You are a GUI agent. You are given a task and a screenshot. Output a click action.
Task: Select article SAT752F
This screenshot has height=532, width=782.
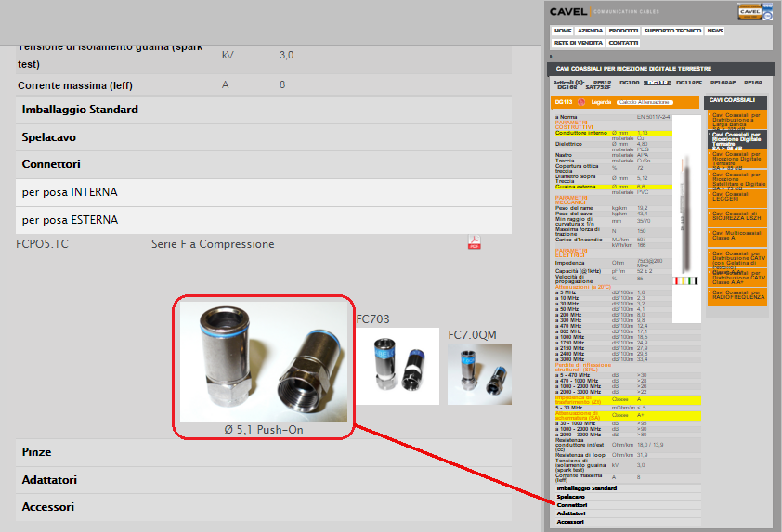598,88
